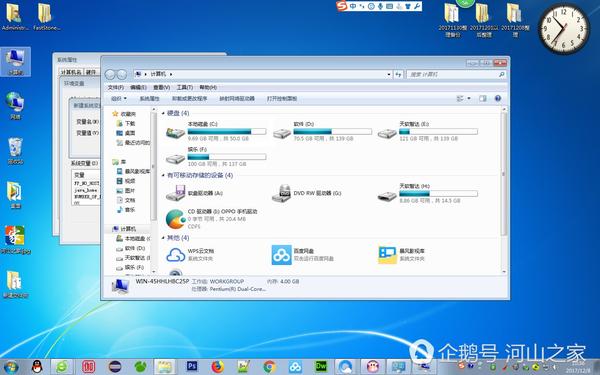The image size is (600, 375).
Task: Open Photoshop from the taskbar
Action: (x=192, y=367)
